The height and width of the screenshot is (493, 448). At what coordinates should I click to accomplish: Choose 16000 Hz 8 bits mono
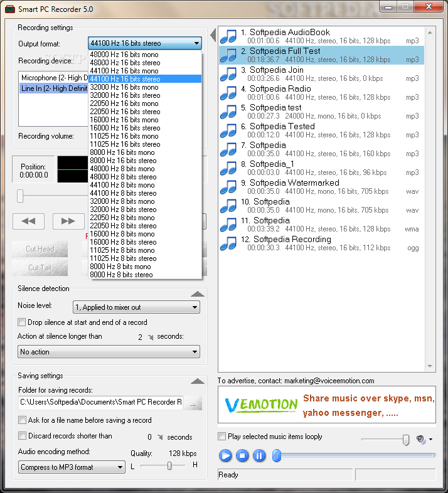coord(145,234)
